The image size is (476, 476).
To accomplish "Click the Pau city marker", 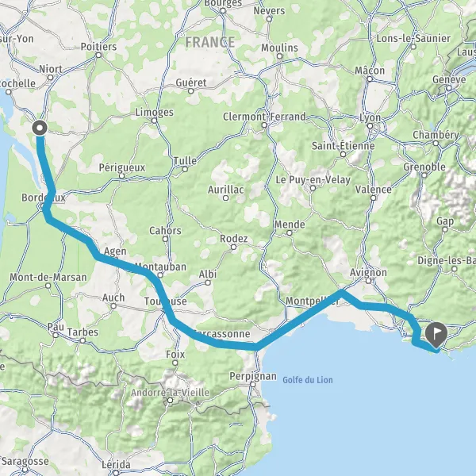I will coord(56,335).
